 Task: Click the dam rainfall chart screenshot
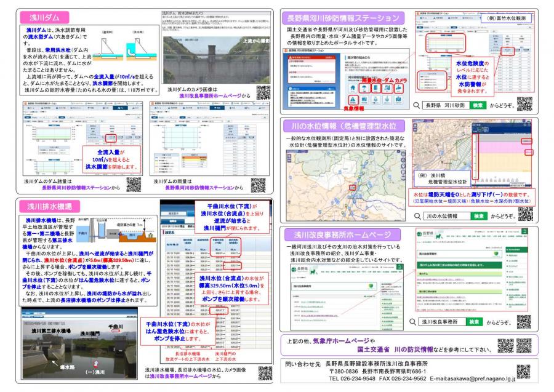pos(209,138)
